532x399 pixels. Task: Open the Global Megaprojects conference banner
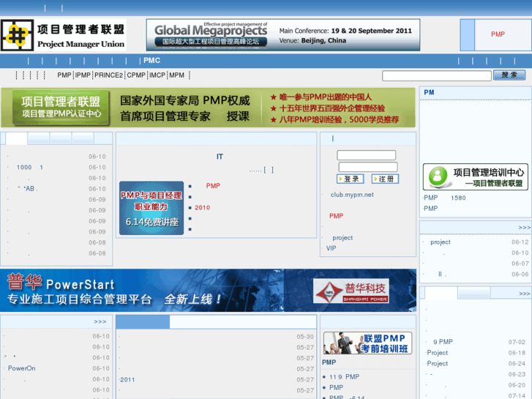pos(283,35)
